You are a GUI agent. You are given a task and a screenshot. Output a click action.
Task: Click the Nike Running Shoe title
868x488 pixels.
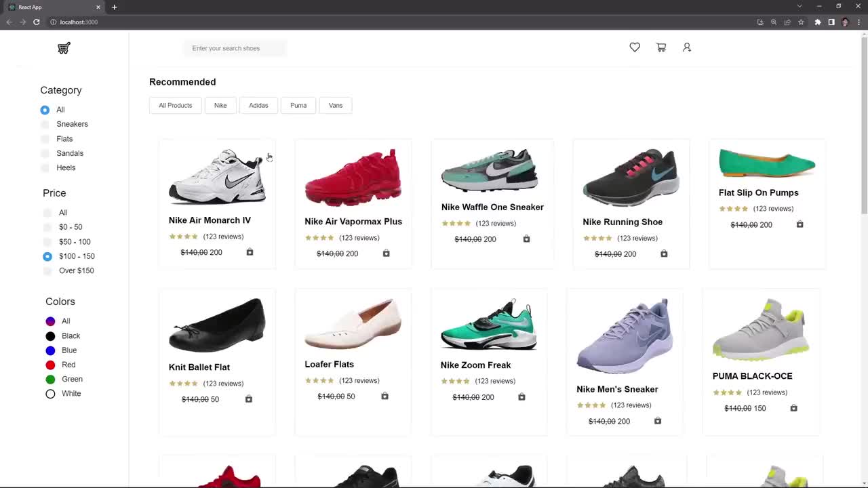[x=623, y=222]
